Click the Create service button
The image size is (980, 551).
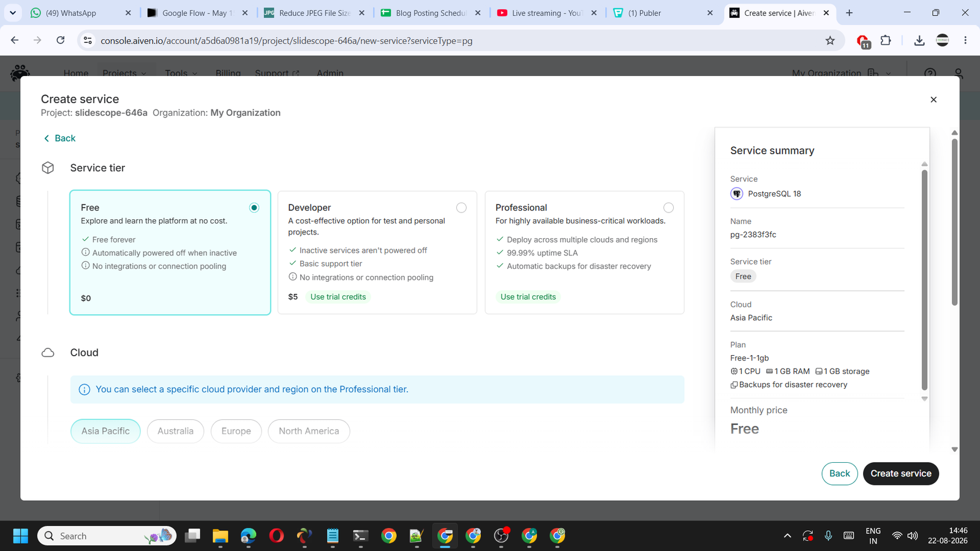[901, 473]
